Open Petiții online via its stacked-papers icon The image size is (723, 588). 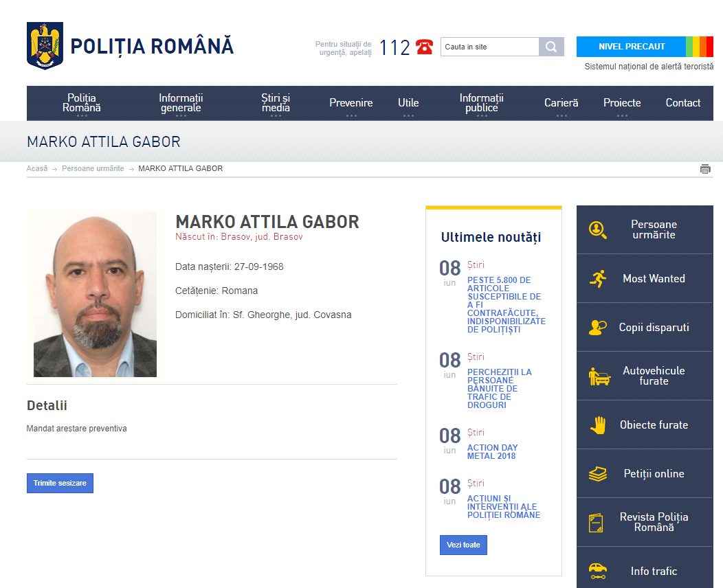click(597, 473)
